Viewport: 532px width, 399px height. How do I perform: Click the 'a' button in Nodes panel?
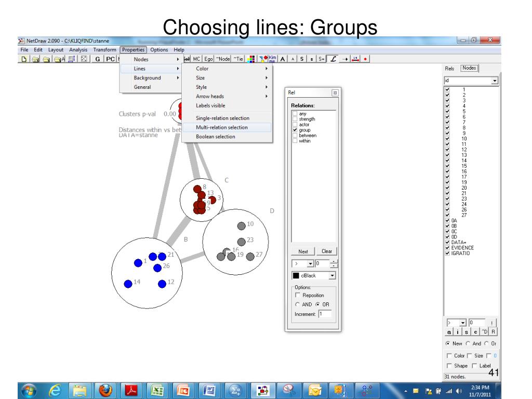449,332
